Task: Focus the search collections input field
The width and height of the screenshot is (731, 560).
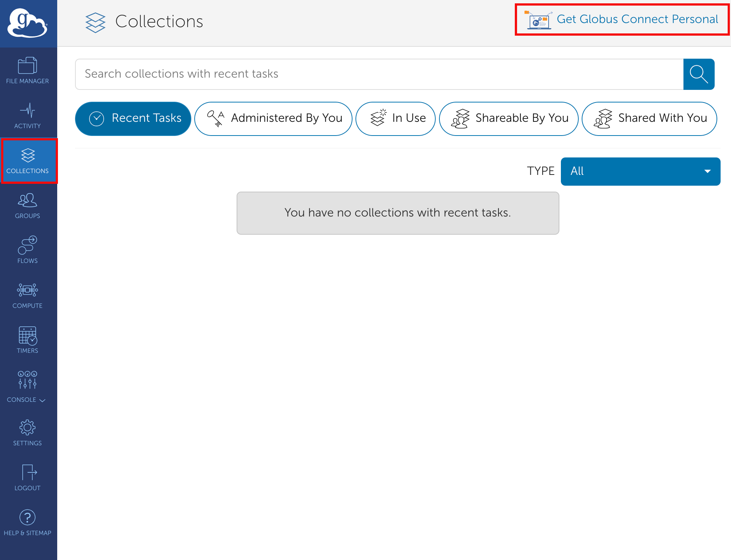Action: coord(379,74)
